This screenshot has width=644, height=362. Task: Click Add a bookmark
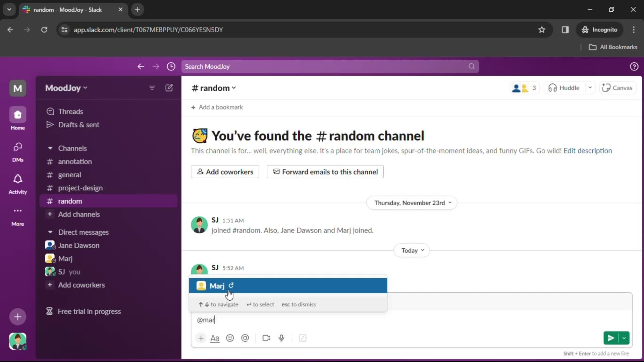click(217, 107)
